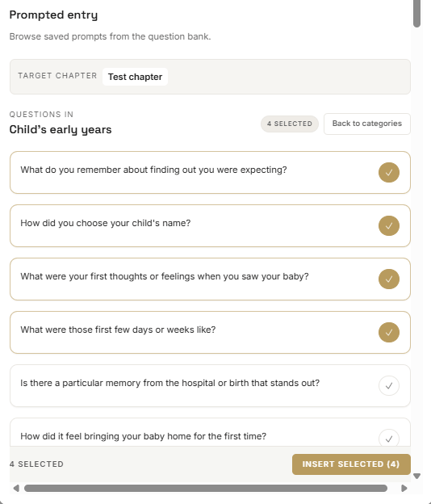Select the hospital or birth memory checkmark
Image resolution: width=431 pixels, height=504 pixels.
[x=388, y=386]
